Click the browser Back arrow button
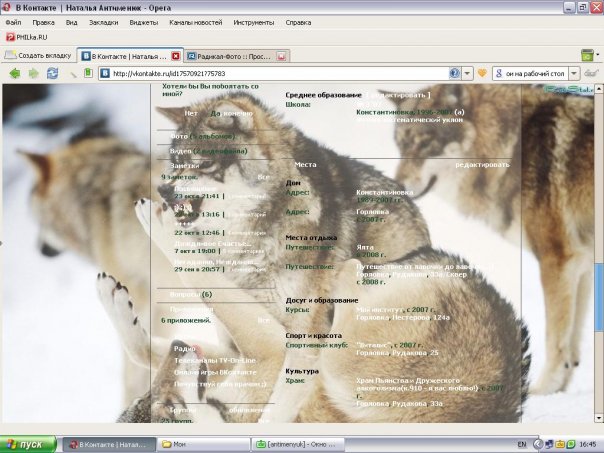Image resolution: width=604 pixels, height=453 pixels. [14, 73]
